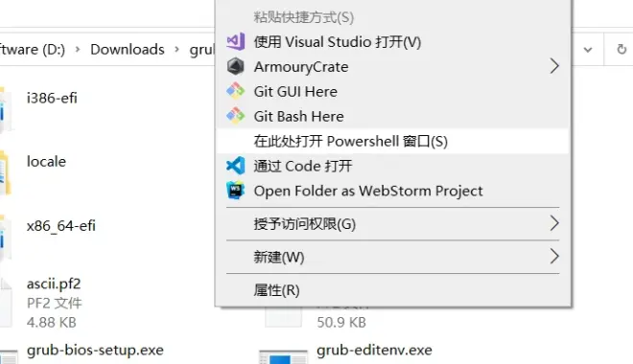This screenshot has width=633, height=364.
Task: Go to Software (D:) in the breadcrumb
Action: [33, 50]
